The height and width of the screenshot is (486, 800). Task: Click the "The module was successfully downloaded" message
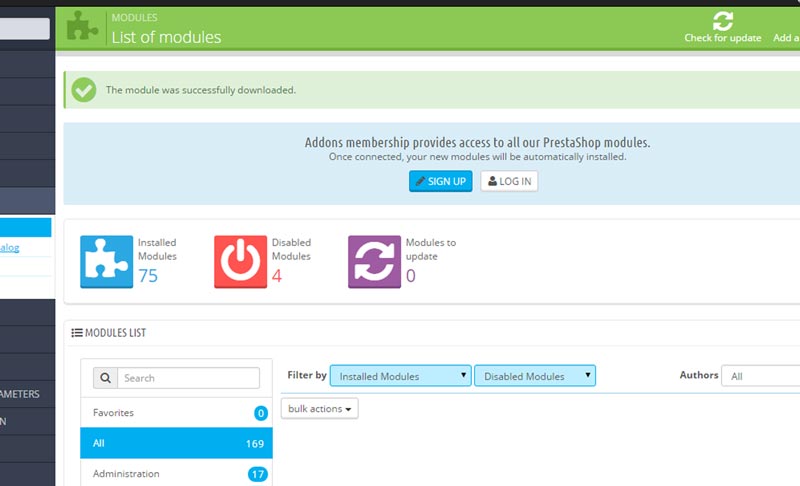(201, 90)
